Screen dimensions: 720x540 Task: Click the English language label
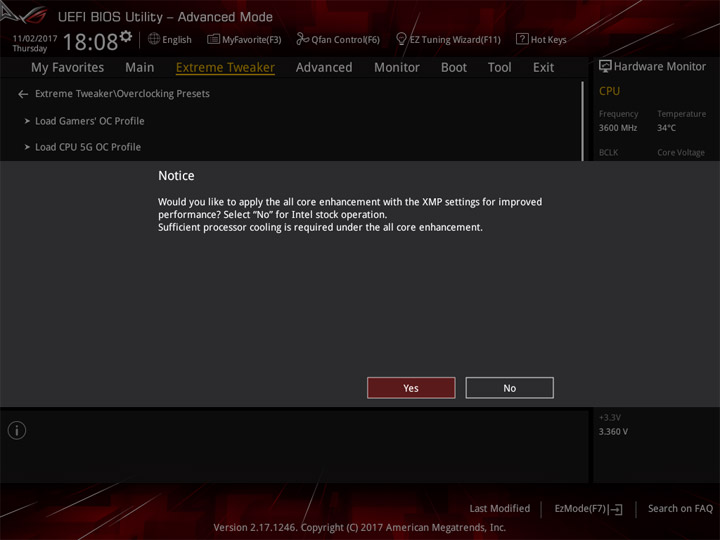pyautogui.click(x=177, y=40)
